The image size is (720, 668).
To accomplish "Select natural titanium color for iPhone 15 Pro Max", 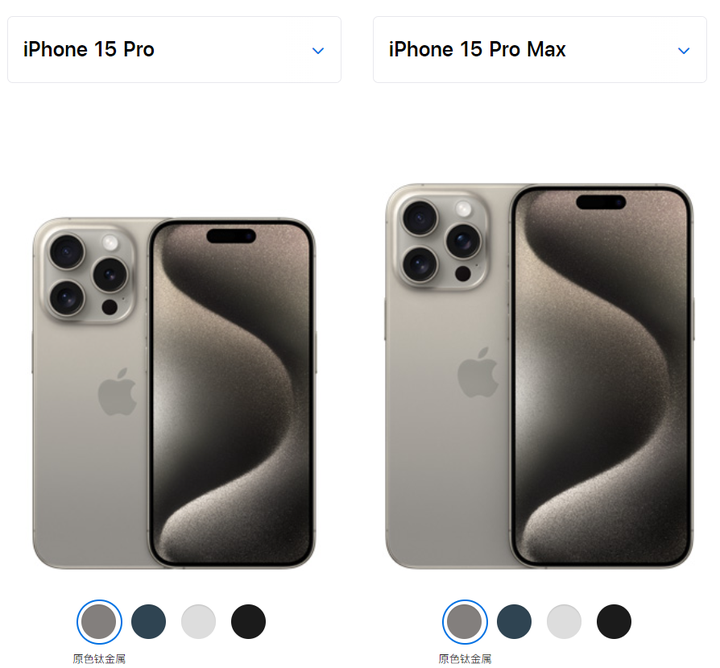I will click(464, 622).
